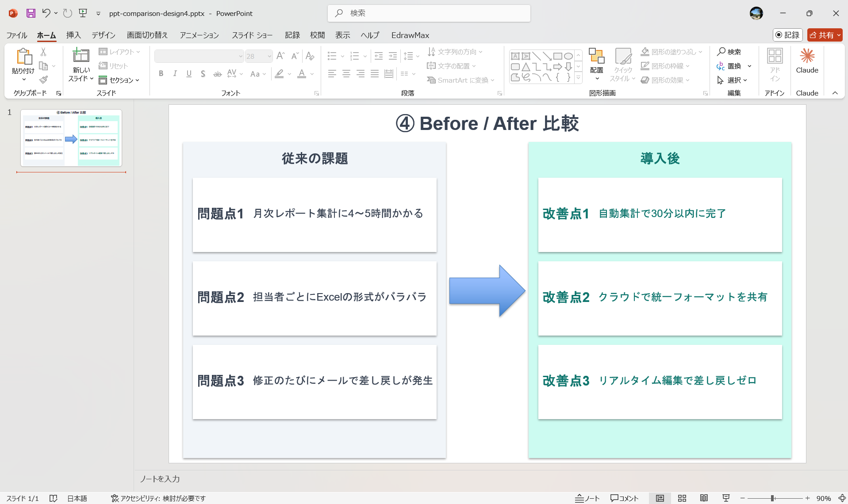The width and height of the screenshot is (848, 504).
Task: Click the Save icon in title bar
Action: click(31, 13)
